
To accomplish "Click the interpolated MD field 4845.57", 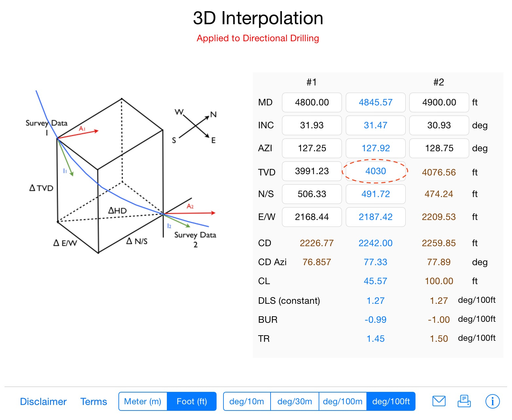I will tap(376, 102).
